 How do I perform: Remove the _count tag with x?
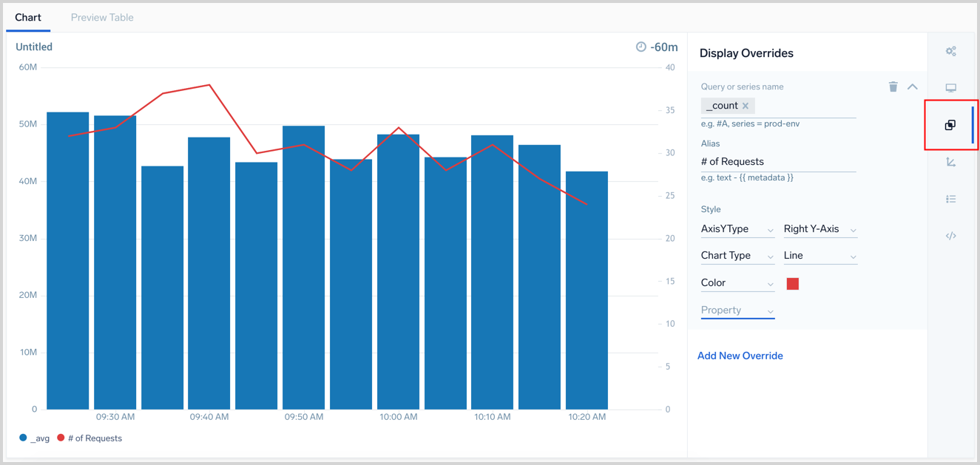(x=746, y=106)
